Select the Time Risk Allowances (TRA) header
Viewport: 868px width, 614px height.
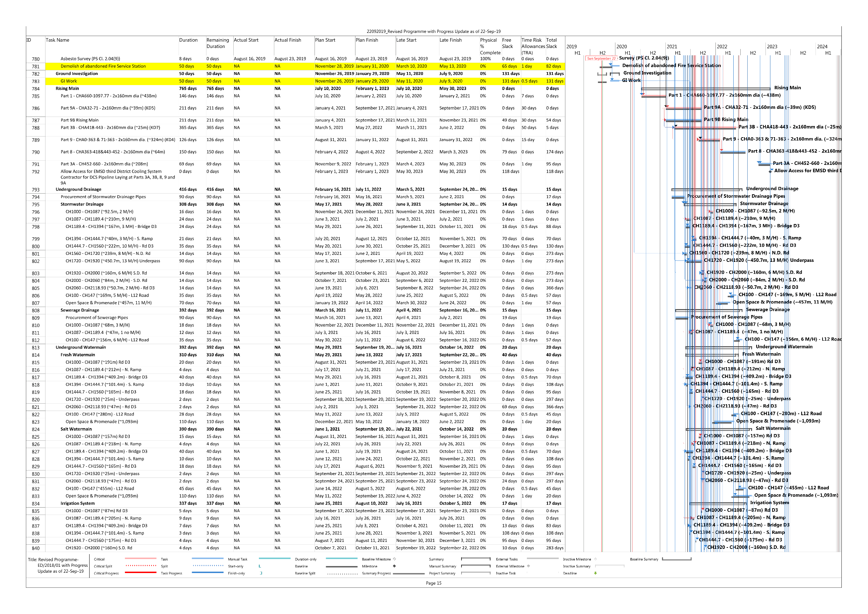tap(533, 46)
